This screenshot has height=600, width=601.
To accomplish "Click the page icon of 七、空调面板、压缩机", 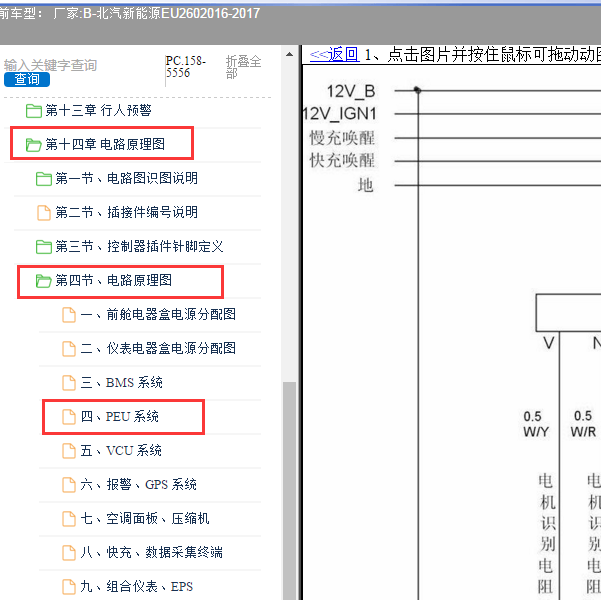I will click(x=69, y=519).
